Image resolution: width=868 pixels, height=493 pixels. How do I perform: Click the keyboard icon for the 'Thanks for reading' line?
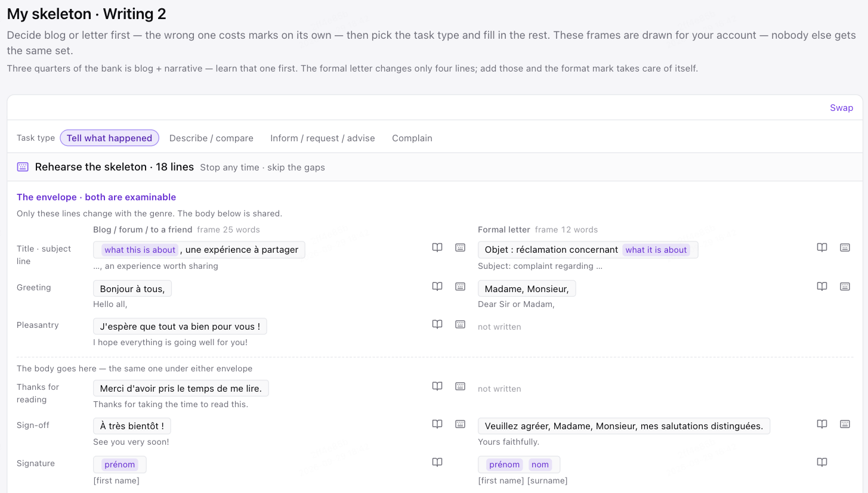pos(460,386)
